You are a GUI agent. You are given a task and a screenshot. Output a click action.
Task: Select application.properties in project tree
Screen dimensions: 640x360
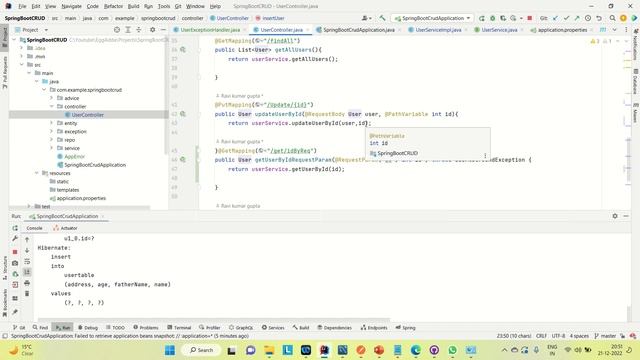(81, 198)
